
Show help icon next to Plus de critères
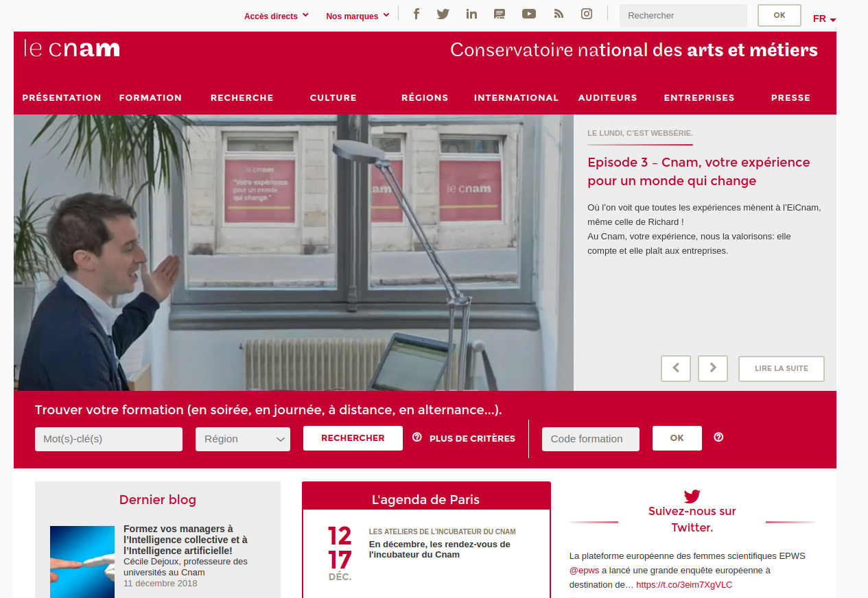417,438
